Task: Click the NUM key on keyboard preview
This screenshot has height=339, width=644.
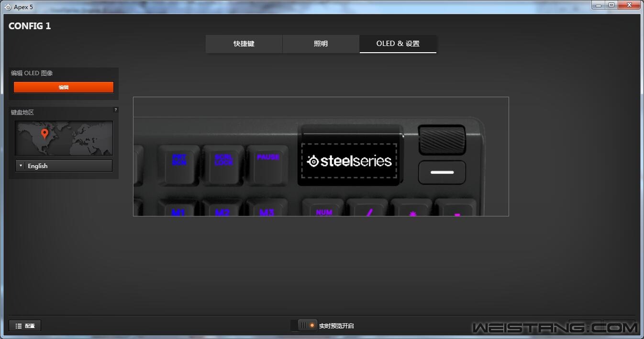Action: [x=323, y=207]
